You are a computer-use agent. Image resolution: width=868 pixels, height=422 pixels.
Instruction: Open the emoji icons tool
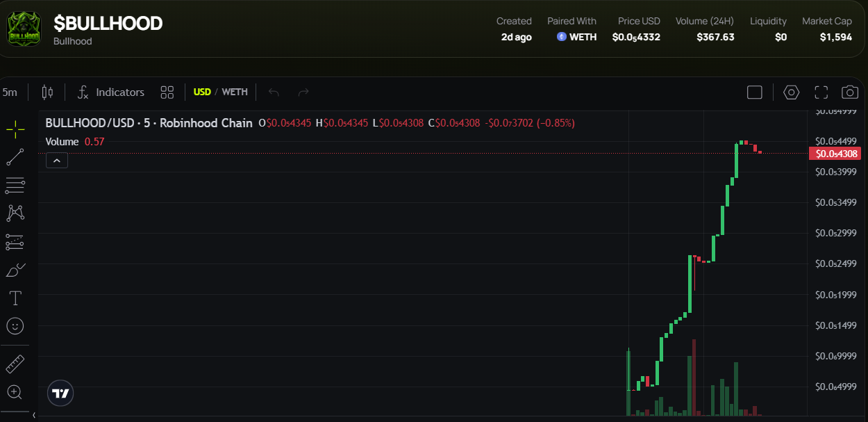tap(15, 325)
